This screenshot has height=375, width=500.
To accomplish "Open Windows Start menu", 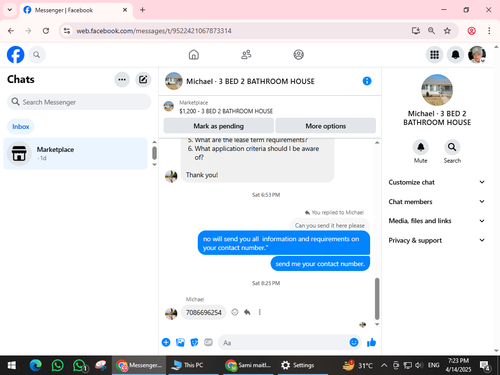I will (x=12, y=365).
